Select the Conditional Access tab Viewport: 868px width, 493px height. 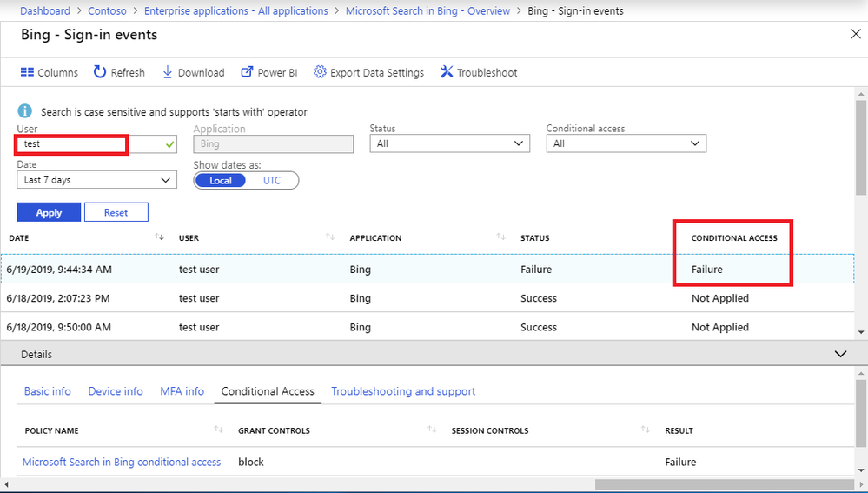268,391
